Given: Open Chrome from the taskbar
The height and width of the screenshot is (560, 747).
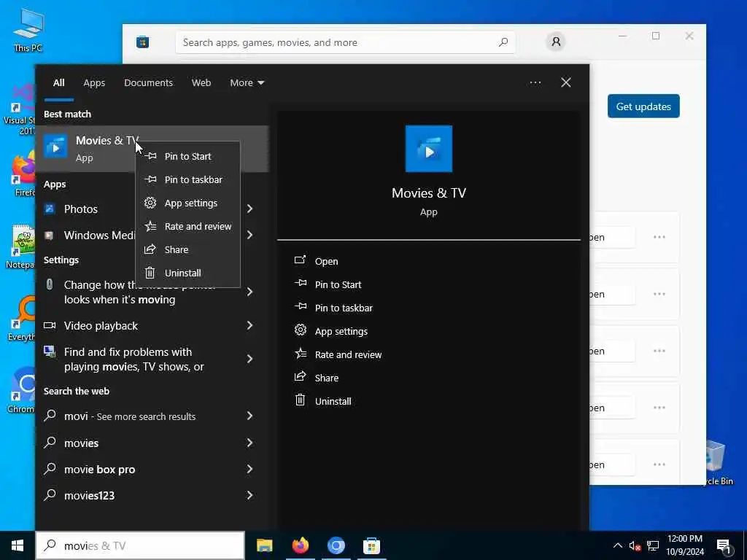Looking at the screenshot, I should click(x=336, y=545).
